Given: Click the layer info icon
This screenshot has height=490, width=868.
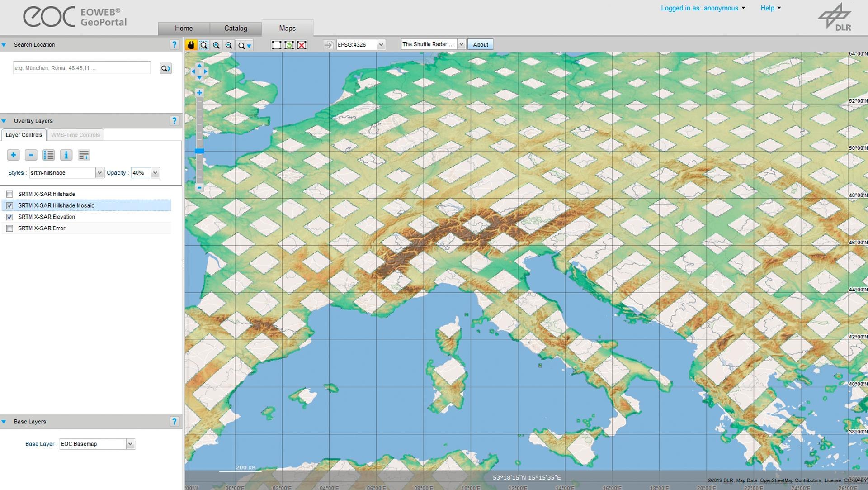Looking at the screenshot, I should click(x=66, y=155).
